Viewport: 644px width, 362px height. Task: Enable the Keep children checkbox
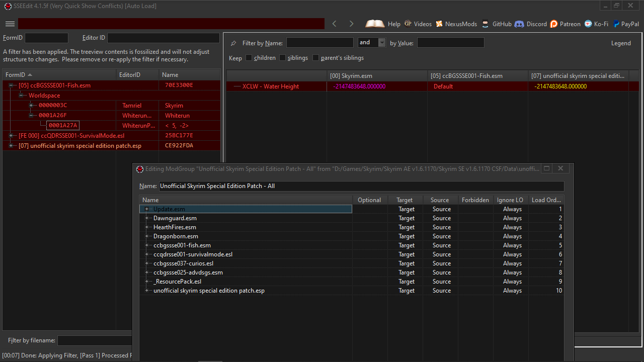pyautogui.click(x=249, y=58)
